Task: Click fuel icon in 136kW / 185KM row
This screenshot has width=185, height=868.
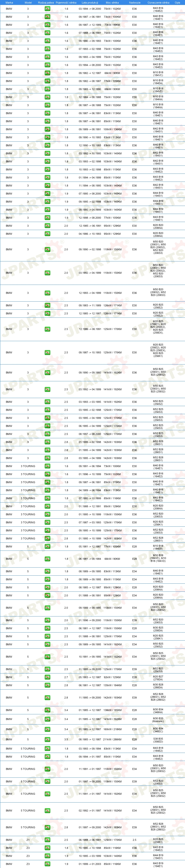Action: pos(48,710)
